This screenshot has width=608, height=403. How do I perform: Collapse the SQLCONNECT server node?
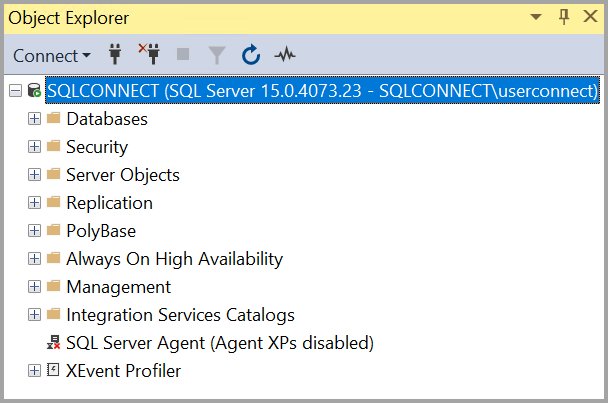(16, 91)
